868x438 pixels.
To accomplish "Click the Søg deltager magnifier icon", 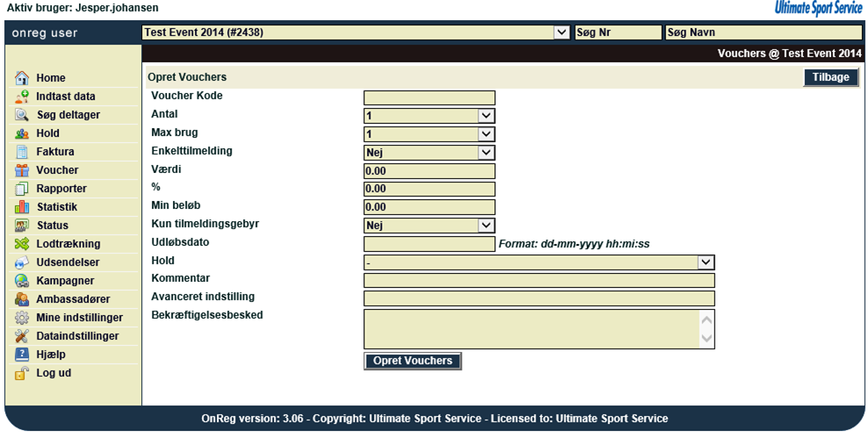I will click(x=22, y=115).
